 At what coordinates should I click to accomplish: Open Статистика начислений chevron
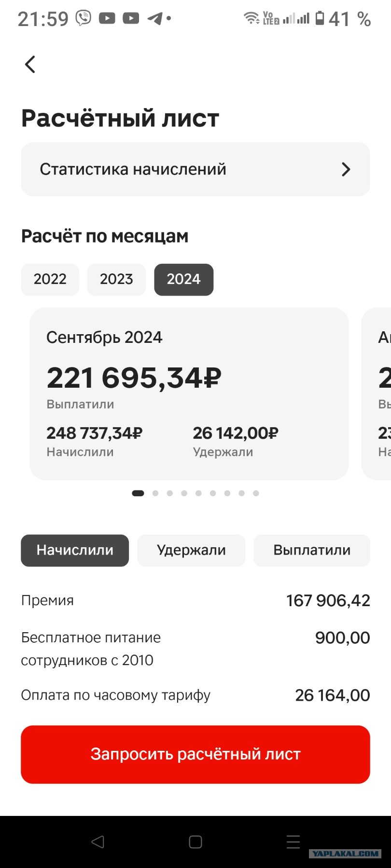[x=346, y=169]
